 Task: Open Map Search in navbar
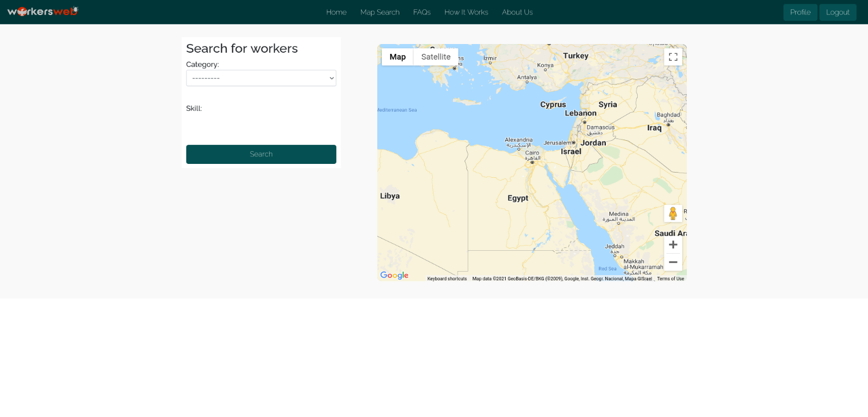380,12
